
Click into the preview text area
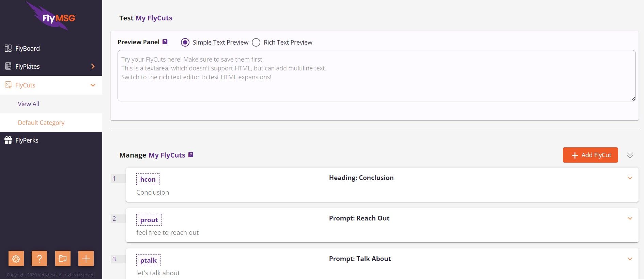click(x=377, y=76)
